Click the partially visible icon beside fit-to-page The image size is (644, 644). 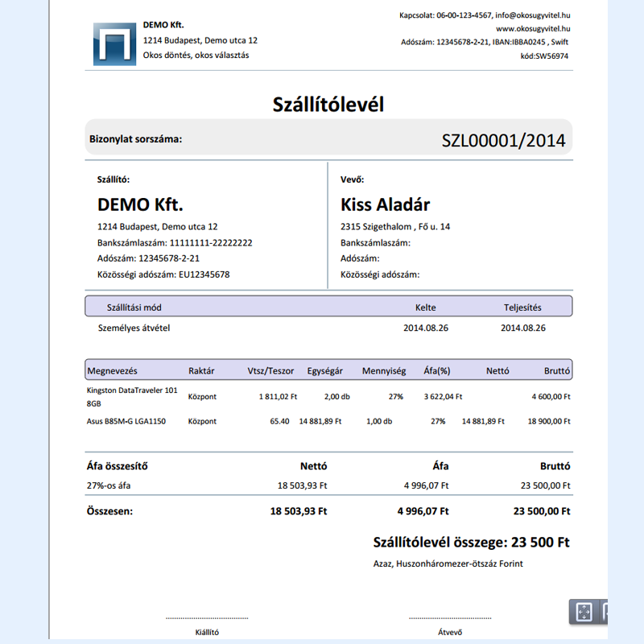[x=607, y=612]
